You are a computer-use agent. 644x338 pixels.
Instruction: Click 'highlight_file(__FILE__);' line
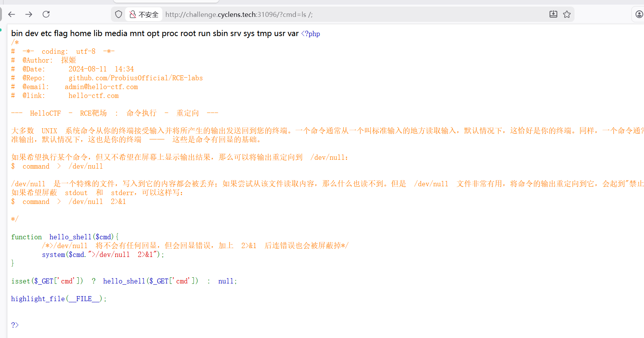(59, 299)
